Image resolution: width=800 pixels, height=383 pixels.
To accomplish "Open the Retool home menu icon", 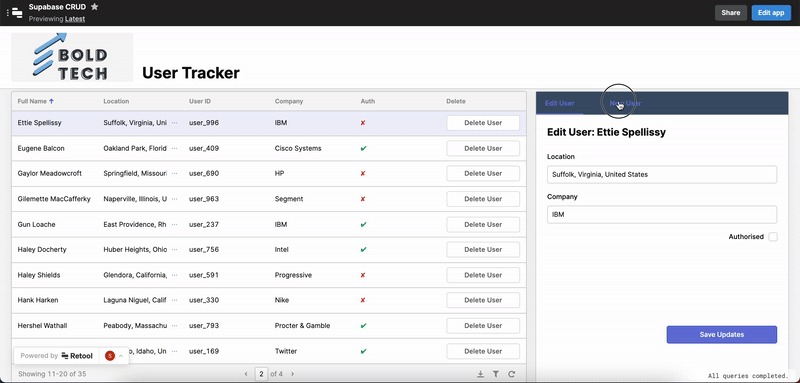I will (x=17, y=13).
